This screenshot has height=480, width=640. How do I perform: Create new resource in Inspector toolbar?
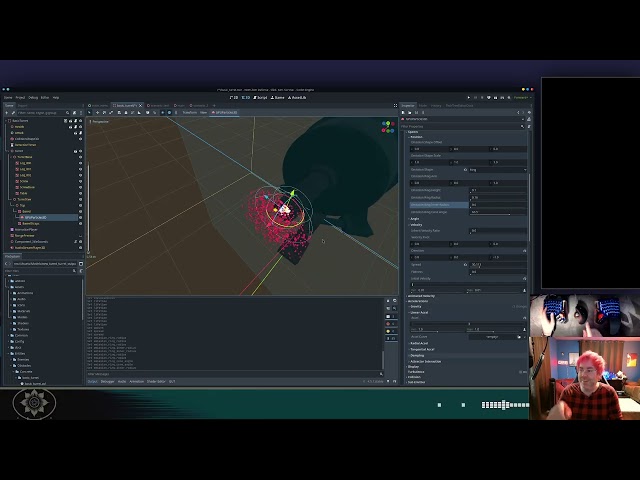tap(403, 112)
